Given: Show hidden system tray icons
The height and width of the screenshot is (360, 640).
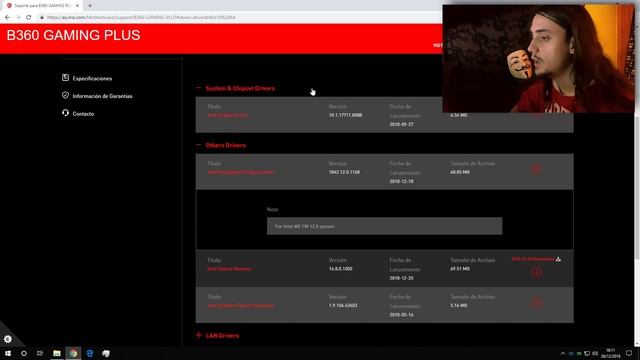Looking at the screenshot, I should point(563,353).
